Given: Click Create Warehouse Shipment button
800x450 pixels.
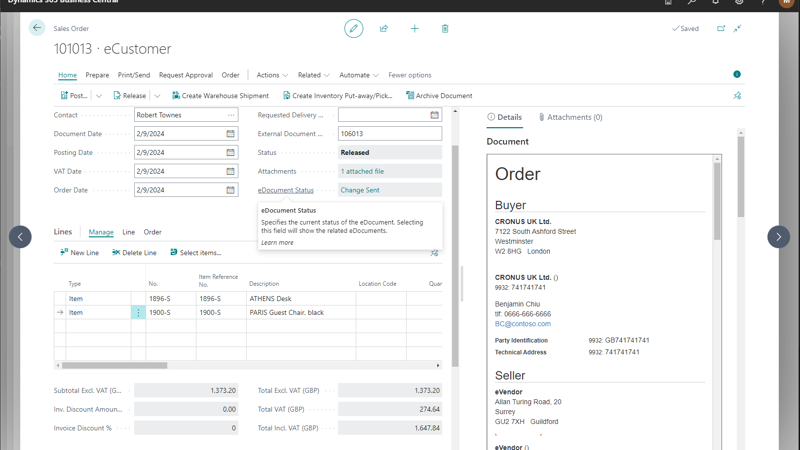Looking at the screenshot, I should pyautogui.click(x=220, y=96).
